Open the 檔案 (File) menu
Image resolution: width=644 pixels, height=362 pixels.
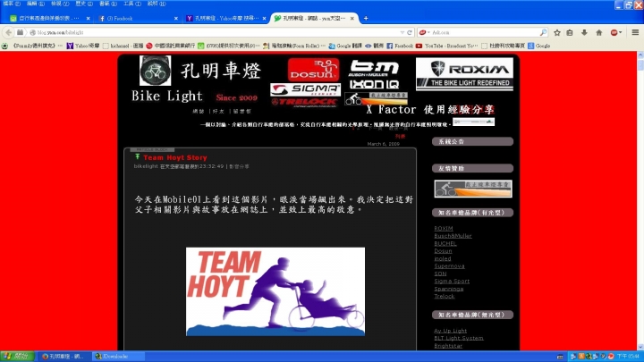point(11,4)
